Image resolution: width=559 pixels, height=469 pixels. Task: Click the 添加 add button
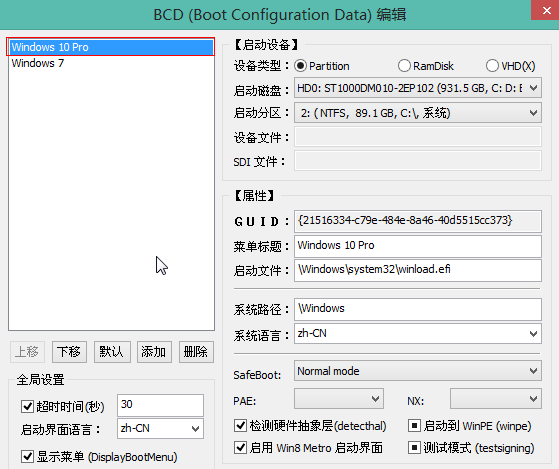tap(154, 352)
